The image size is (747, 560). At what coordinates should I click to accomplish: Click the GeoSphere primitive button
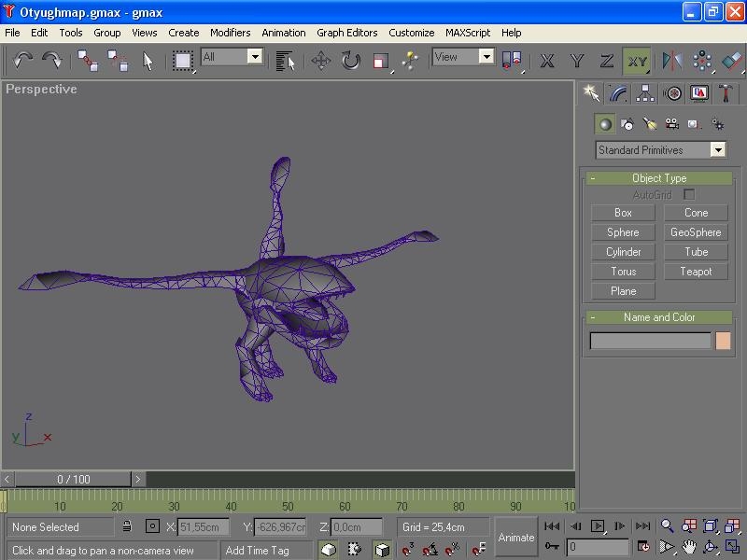[696, 232]
